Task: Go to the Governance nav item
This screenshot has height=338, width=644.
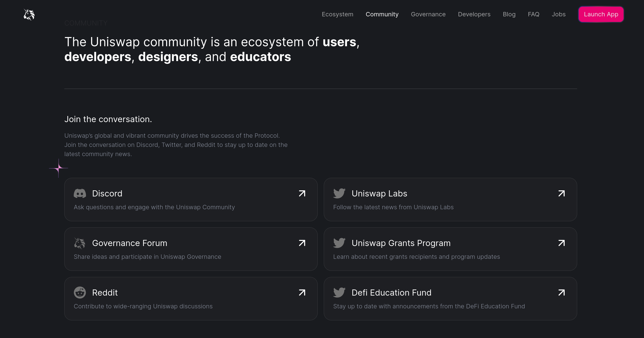Action: (428, 14)
